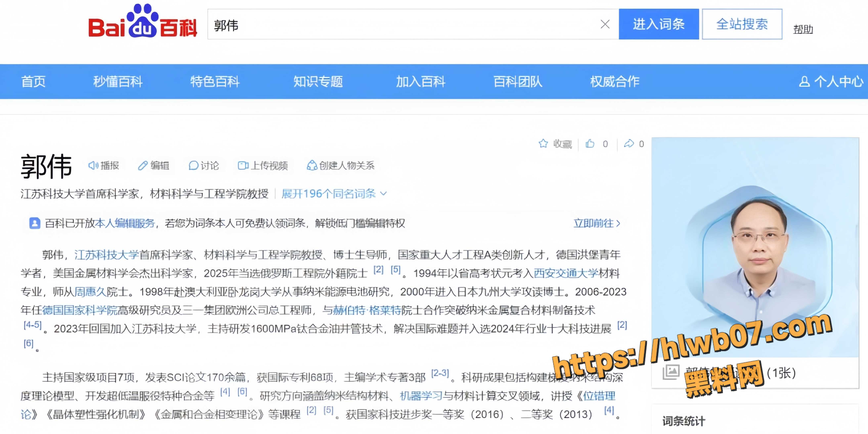Click reference [2-3] citation
Image resolution: width=868 pixels, height=434 pixels.
[x=440, y=373]
